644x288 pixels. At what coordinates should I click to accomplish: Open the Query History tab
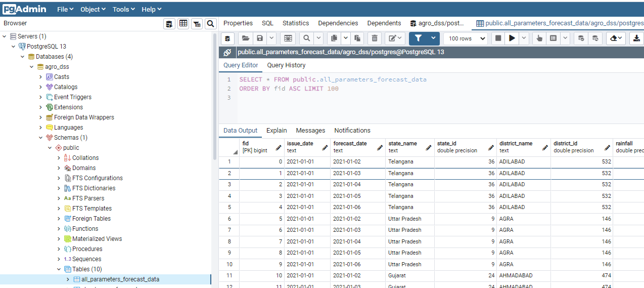coord(286,65)
